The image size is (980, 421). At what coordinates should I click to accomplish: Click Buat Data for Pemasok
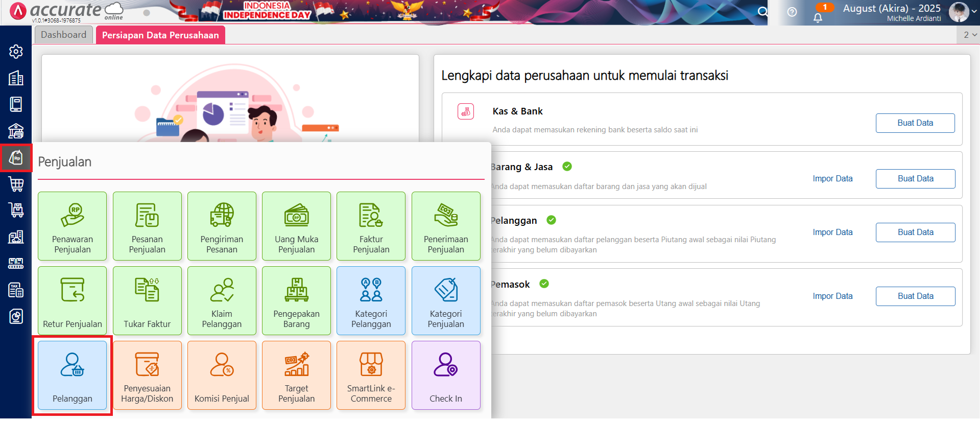point(916,296)
